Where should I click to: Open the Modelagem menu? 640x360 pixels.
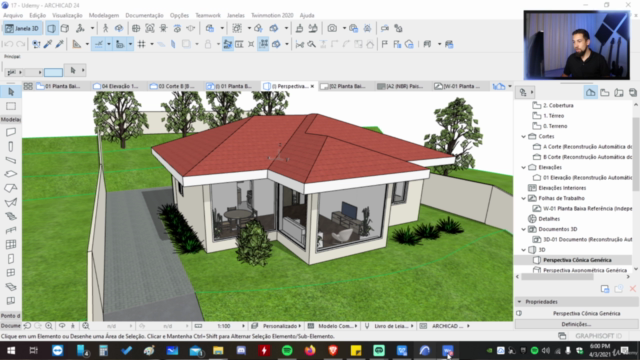tap(104, 15)
